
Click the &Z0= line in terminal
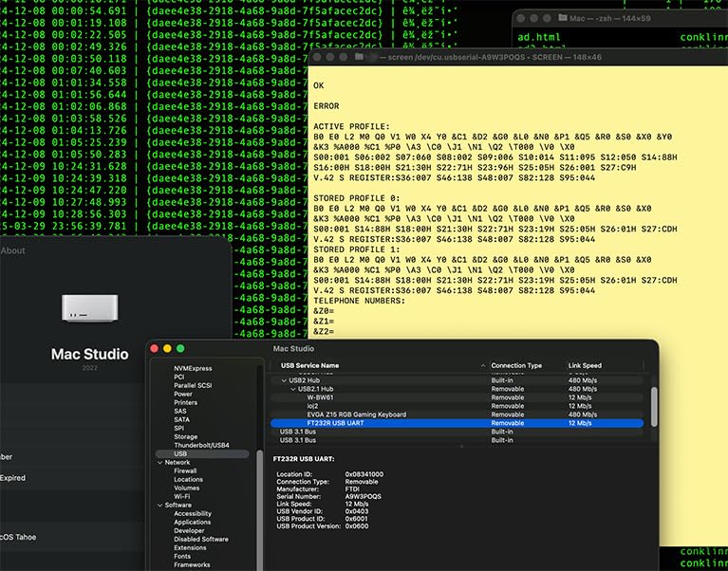click(324, 311)
